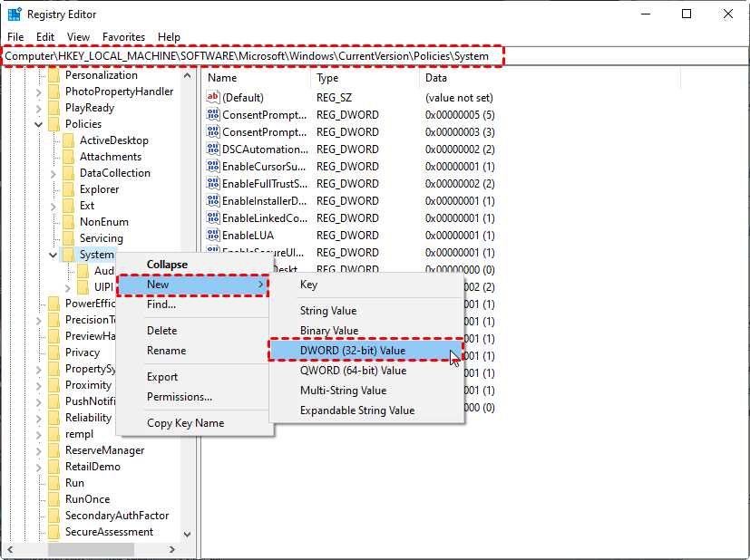Click the NonEnum folder icon
The height and width of the screenshot is (560, 750).
[68, 222]
